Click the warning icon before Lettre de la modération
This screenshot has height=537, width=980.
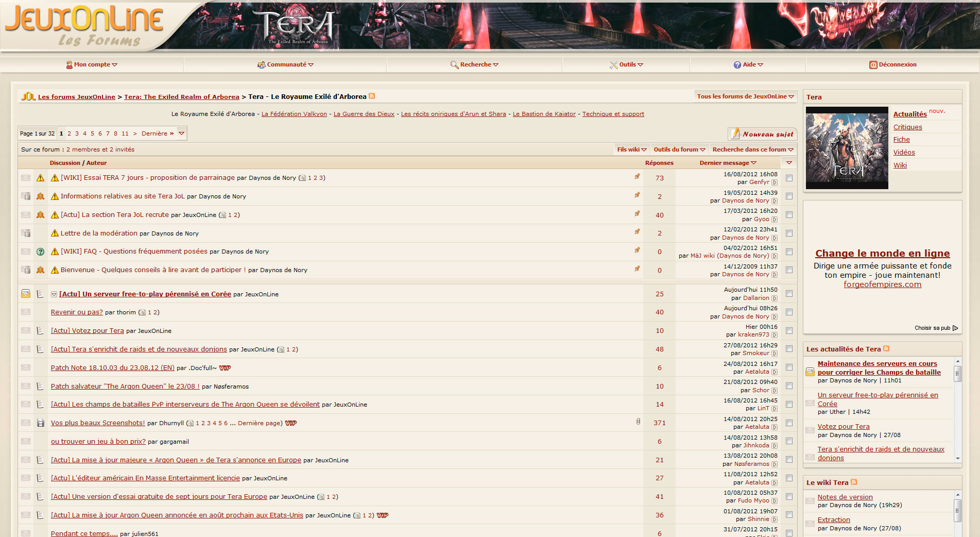(55, 233)
